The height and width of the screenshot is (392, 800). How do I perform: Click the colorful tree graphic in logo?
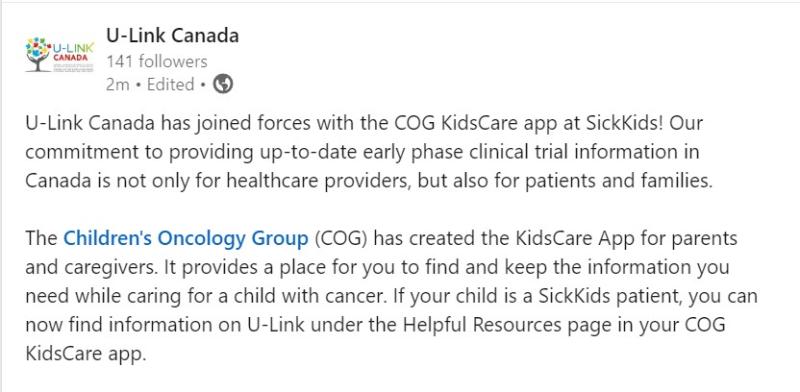[x=38, y=55]
